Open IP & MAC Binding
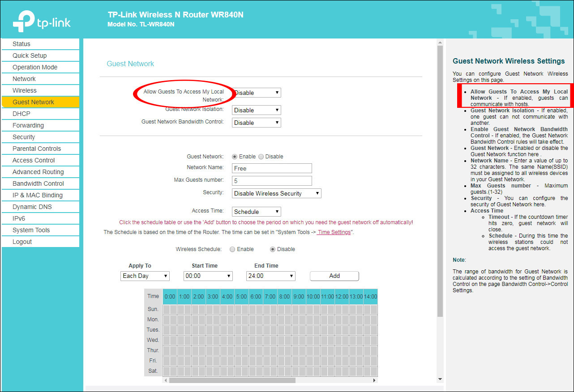Viewport: 574px width, 392px height. pyautogui.click(x=40, y=195)
